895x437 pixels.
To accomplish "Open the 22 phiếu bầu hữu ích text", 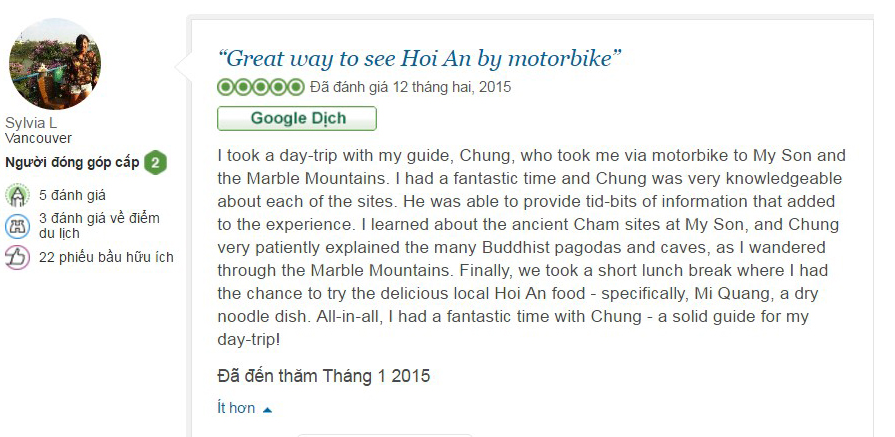I will click(106, 258).
